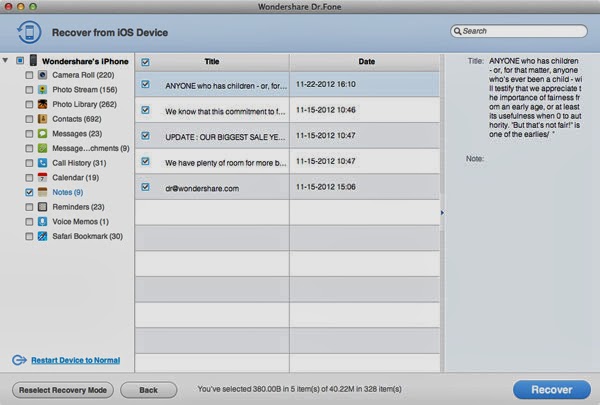Check the Photo Library (262) checkbox
The image size is (600, 405).
click(29, 104)
